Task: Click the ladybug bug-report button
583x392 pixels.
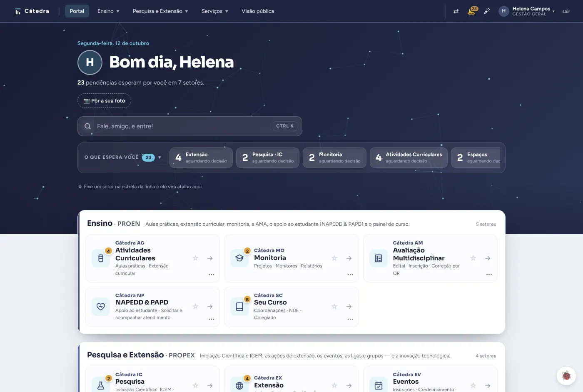Action: point(566,376)
